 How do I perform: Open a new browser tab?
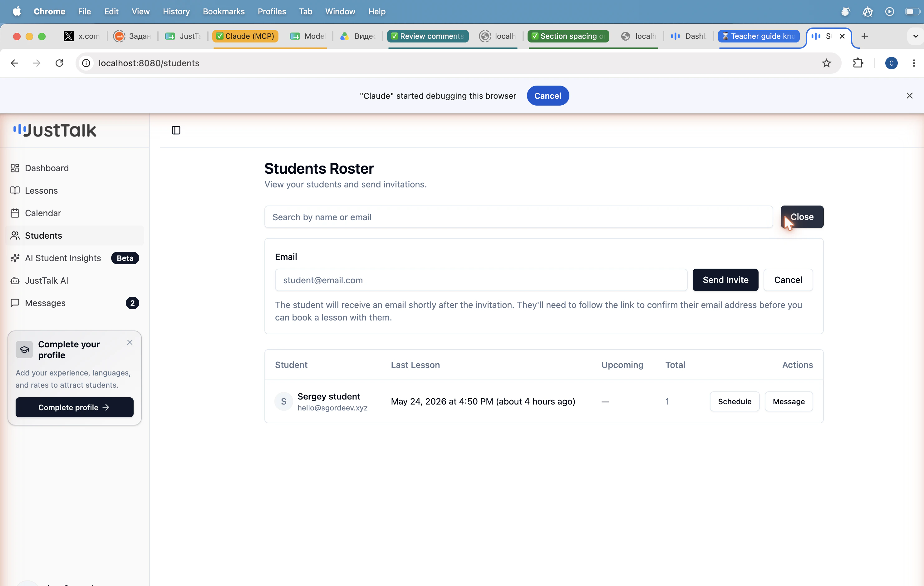click(864, 36)
